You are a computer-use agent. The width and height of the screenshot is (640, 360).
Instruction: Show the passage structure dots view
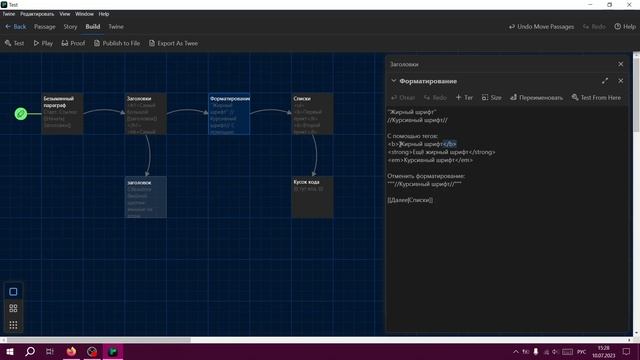coord(13,325)
